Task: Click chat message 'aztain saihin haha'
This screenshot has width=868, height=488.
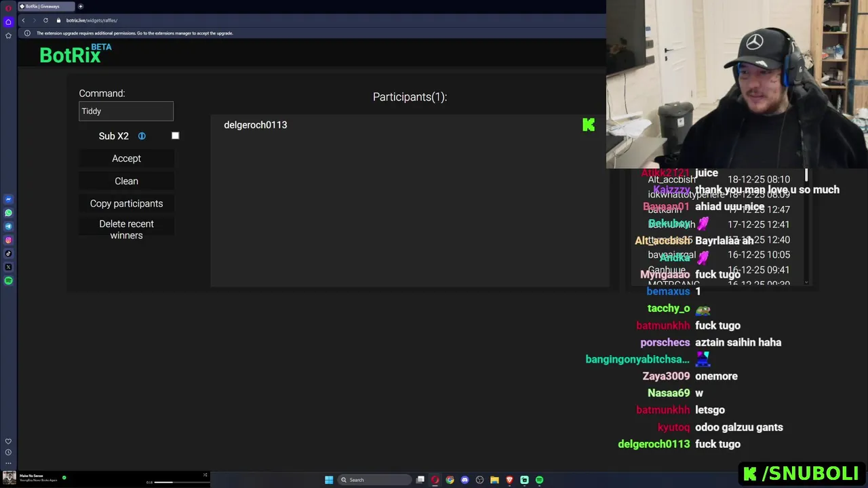Action: 738,342
